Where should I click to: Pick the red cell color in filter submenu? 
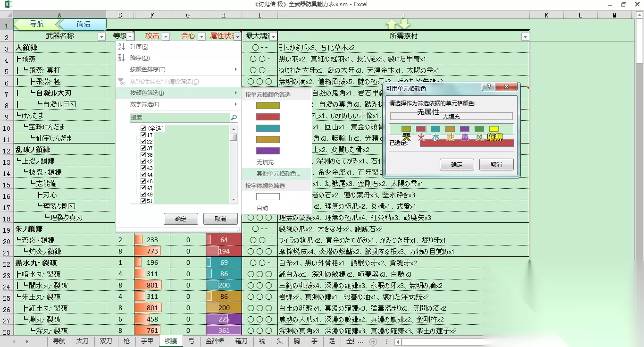pos(268,117)
